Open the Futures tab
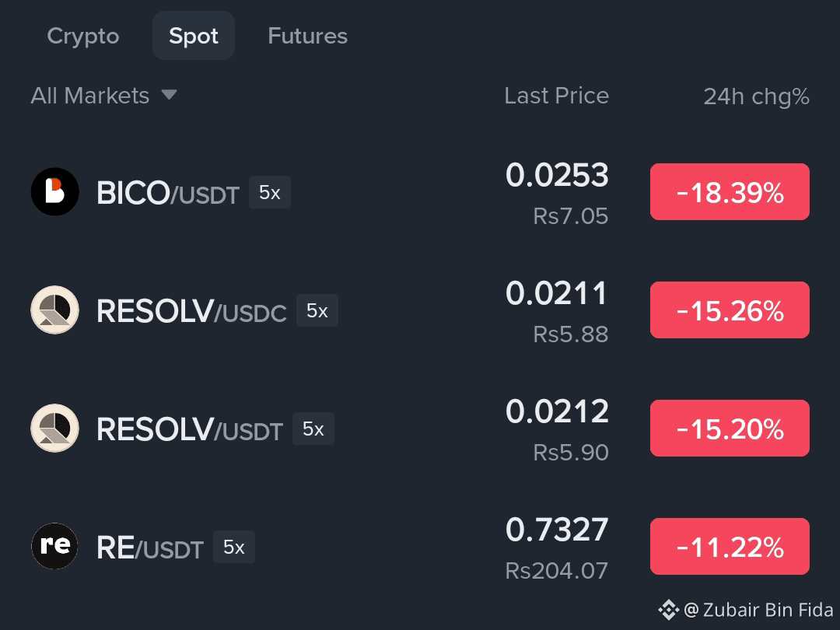The image size is (840, 630). 307,36
